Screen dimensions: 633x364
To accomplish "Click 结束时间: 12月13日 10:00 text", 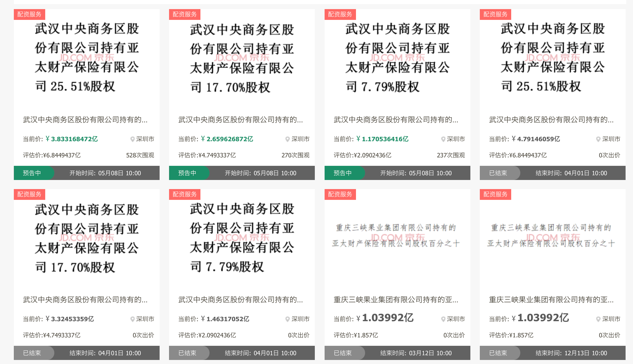I will pyautogui.click(x=571, y=353).
